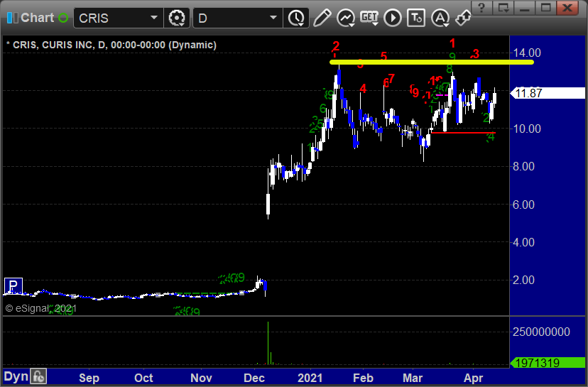Click the 10.00 price axis label
Viewport: 588px width, 387px height.
click(527, 129)
